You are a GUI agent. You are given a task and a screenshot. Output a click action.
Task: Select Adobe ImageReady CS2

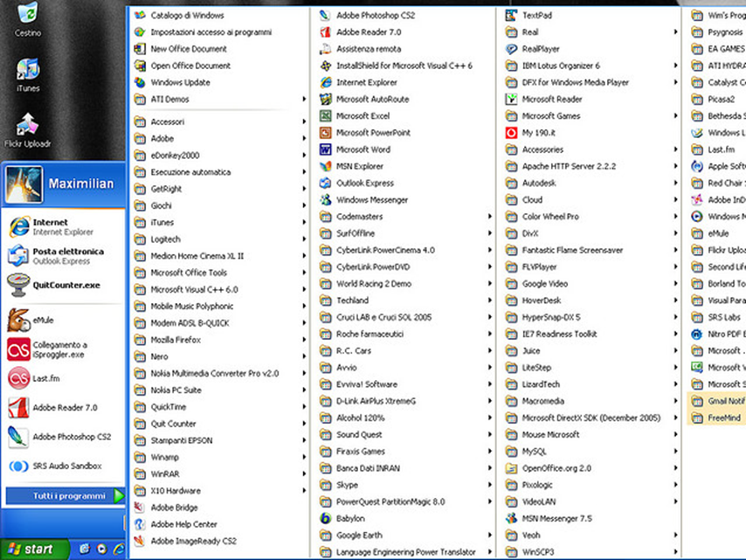[x=219, y=541]
